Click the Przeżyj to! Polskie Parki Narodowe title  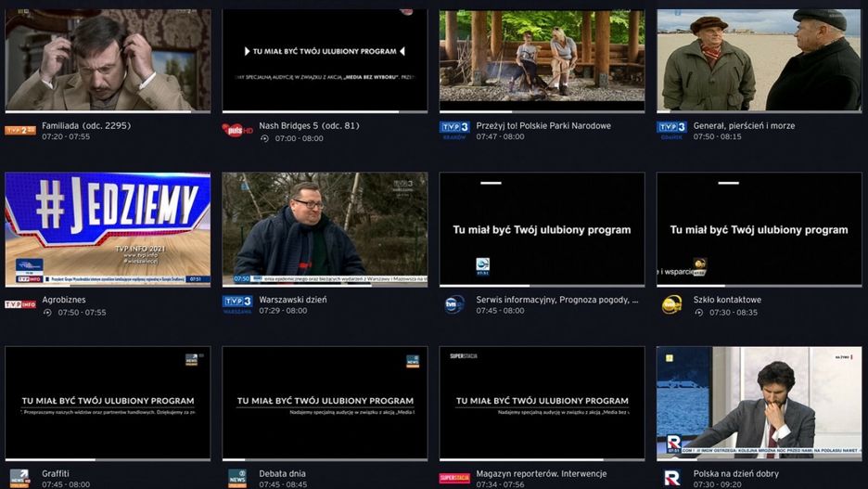543,125
